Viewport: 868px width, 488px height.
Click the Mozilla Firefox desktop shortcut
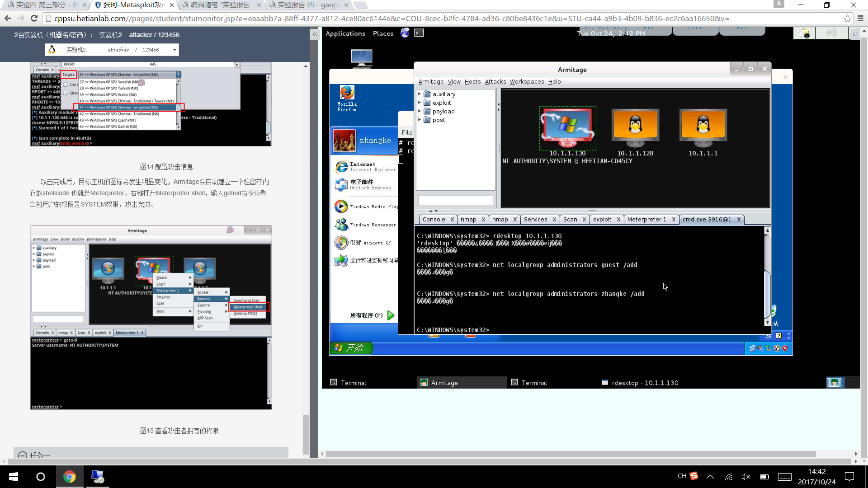(347, 99)
